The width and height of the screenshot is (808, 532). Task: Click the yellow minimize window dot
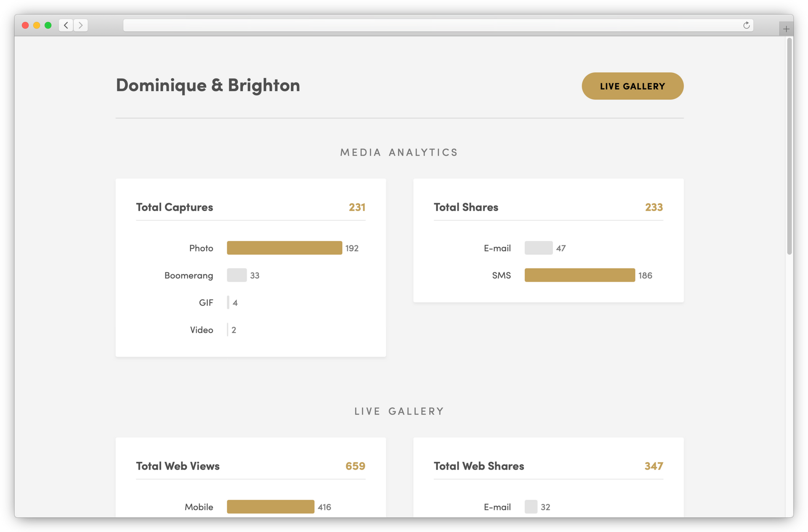click(x=37, y=25)
